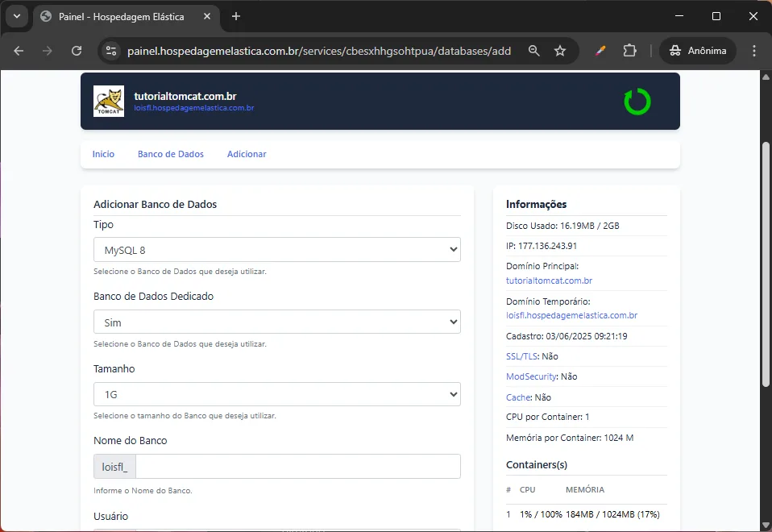The image size is (772, 532).
Task: Click the browser forward arrow
Action: 48,51
